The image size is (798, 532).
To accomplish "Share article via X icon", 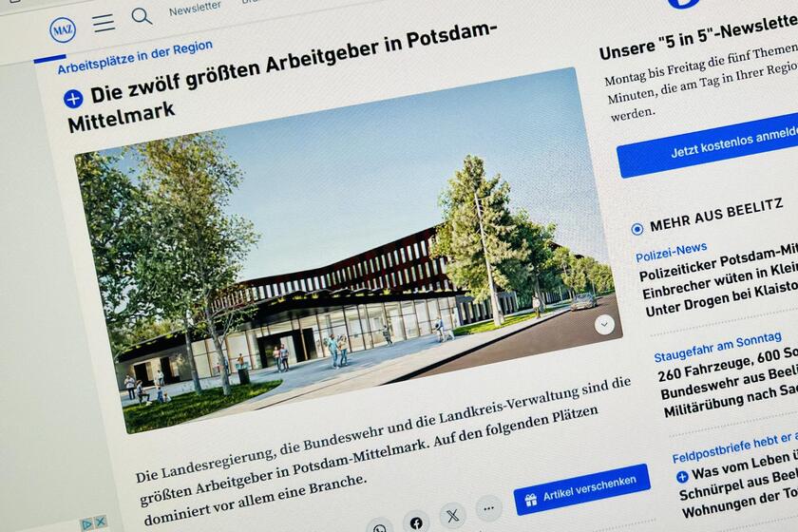I will 452,515.
